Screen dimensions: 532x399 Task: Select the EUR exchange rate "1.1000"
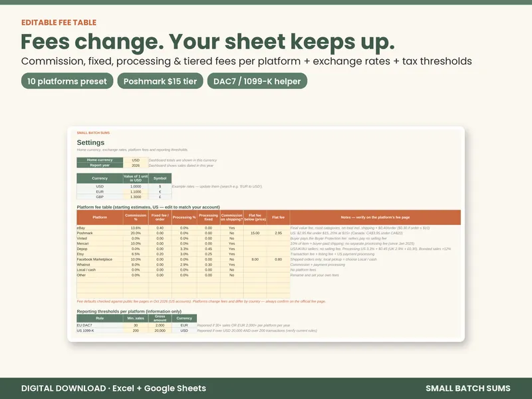[136, 192]
